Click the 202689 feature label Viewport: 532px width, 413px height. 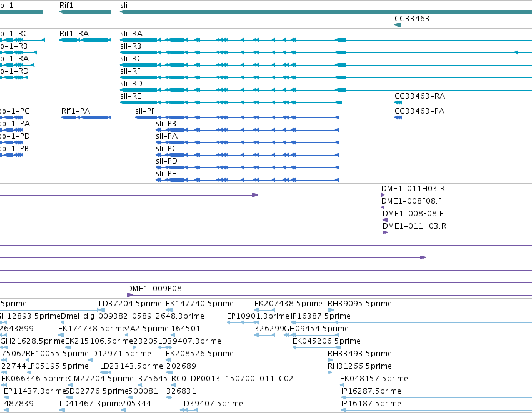[181, 366]
